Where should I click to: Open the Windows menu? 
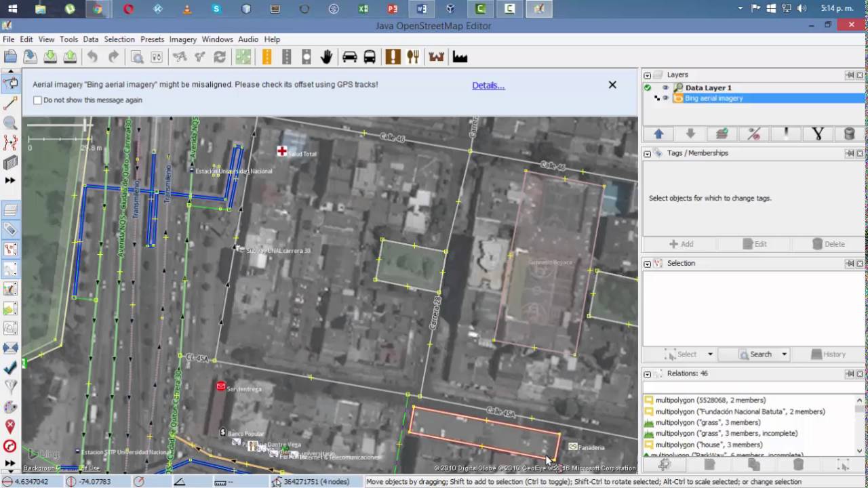coord(218,39)
